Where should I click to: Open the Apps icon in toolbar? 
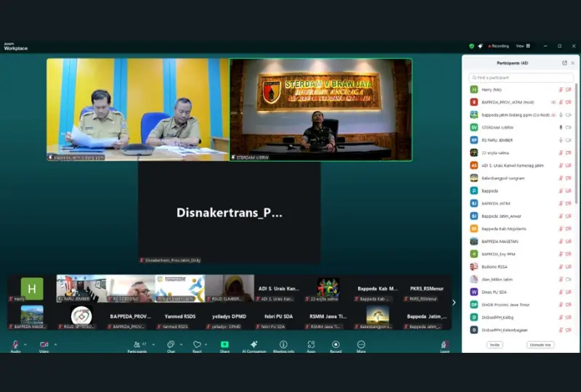(311, 345)
